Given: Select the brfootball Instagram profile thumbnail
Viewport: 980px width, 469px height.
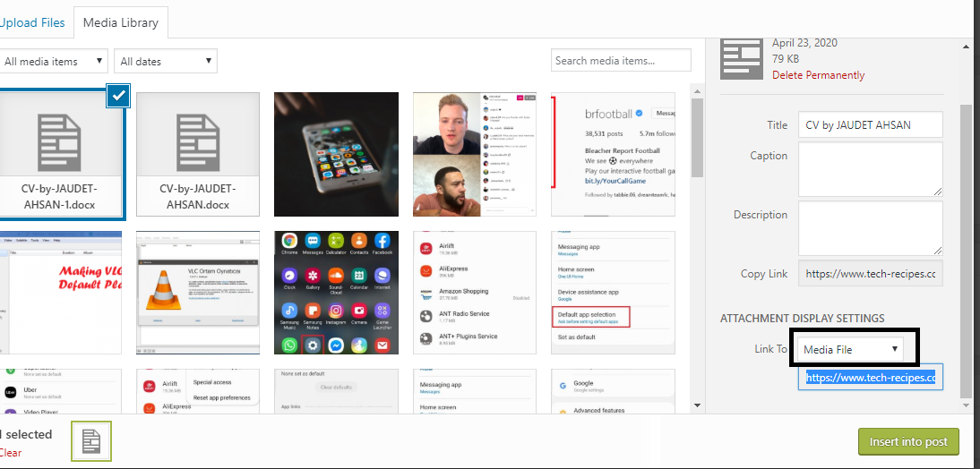Looking at the screenshot, I should click(613, 154).
